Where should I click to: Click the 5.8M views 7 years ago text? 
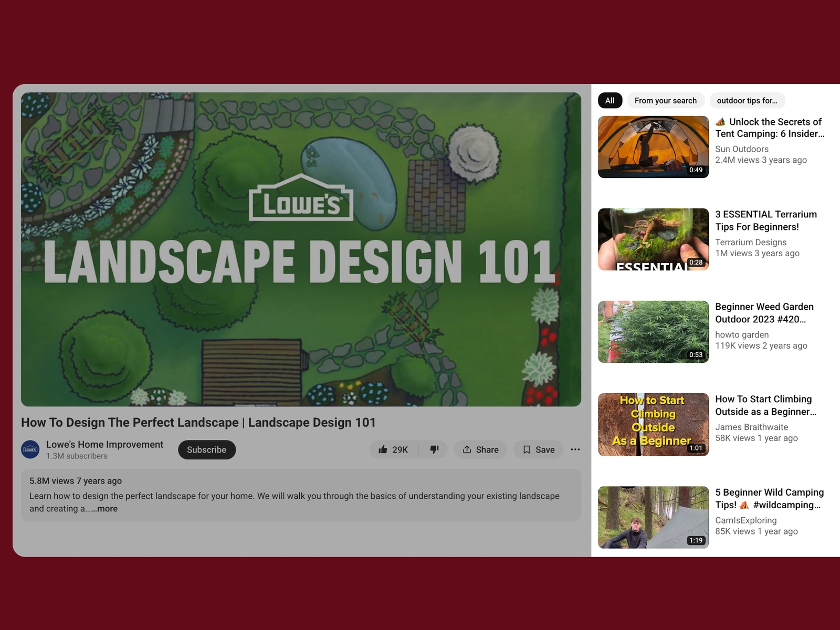76,480
